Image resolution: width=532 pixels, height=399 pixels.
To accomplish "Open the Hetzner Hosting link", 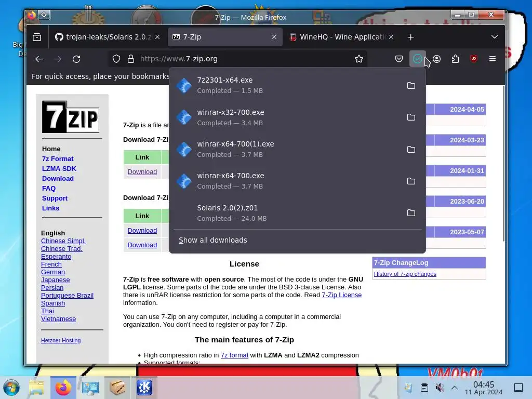I will [61, 341].
